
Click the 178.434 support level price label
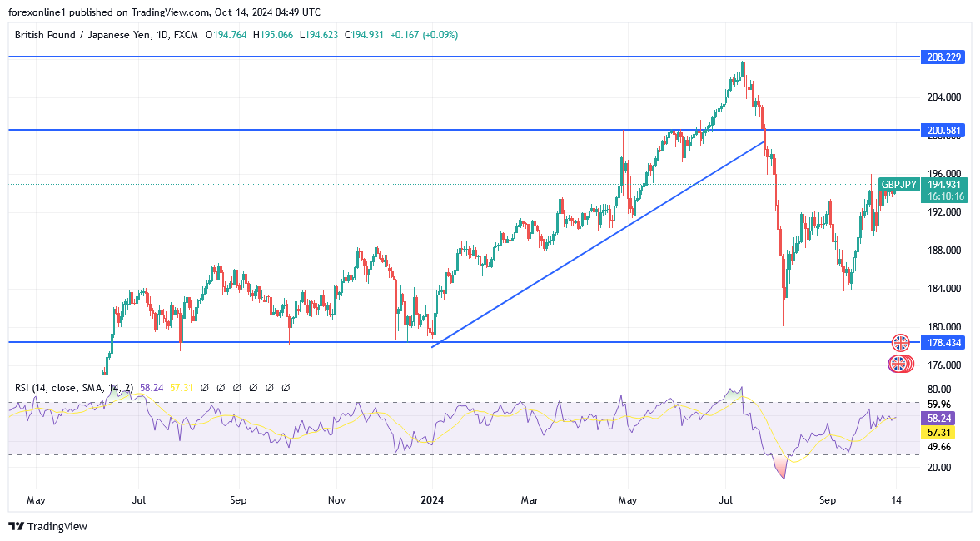(943, 342)
